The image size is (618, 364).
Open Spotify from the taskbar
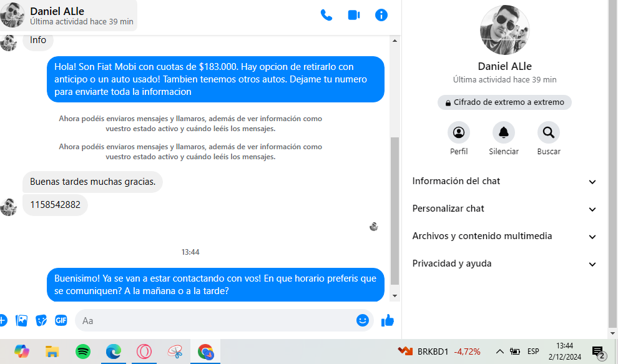pos(83,352)
